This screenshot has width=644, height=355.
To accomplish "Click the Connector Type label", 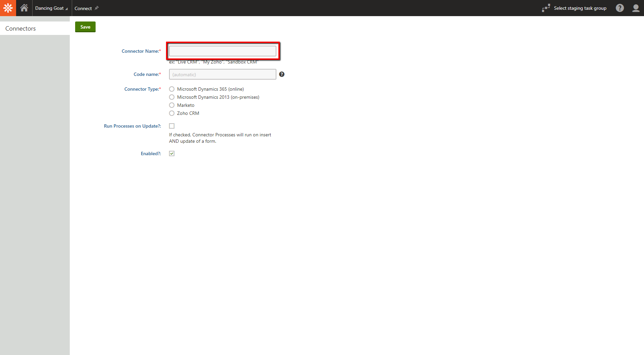I will (143, 89).
